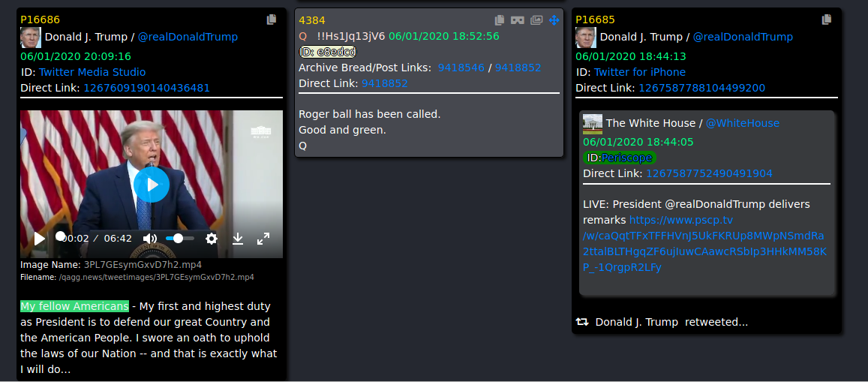
Task: Copy post P16685 with the copy icon
Action: (827, 20)
